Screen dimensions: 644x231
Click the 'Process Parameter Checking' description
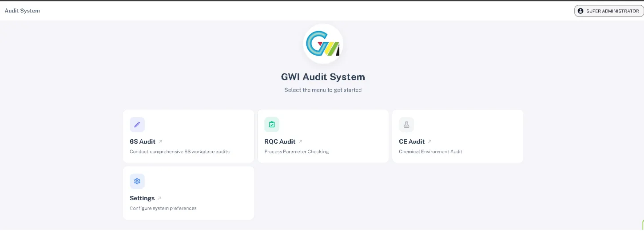pyautogui.click(x=296, y=152)
